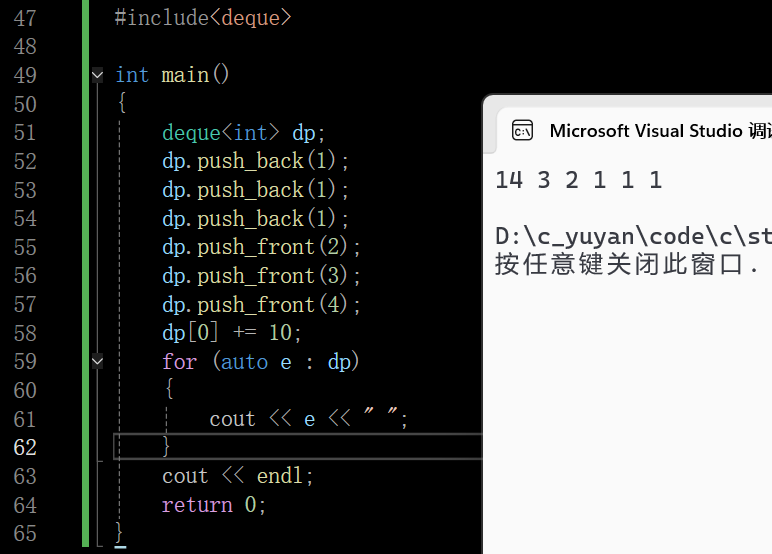The height and width of the screenshot is (554, 772).
Task: Click the 'return 0;' statement
Action: [214, 505]
